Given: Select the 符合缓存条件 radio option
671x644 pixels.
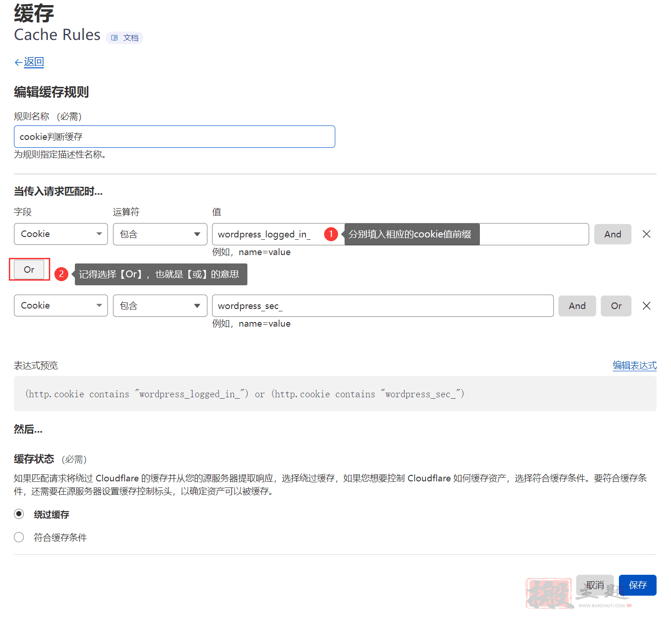Looking at the screenshot, I should point(19,537).
